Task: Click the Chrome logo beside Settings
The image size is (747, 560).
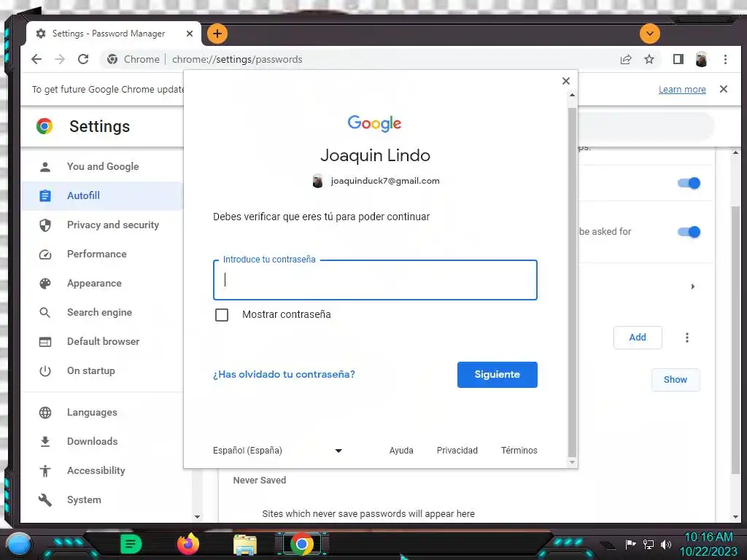Action: (44, 126)
